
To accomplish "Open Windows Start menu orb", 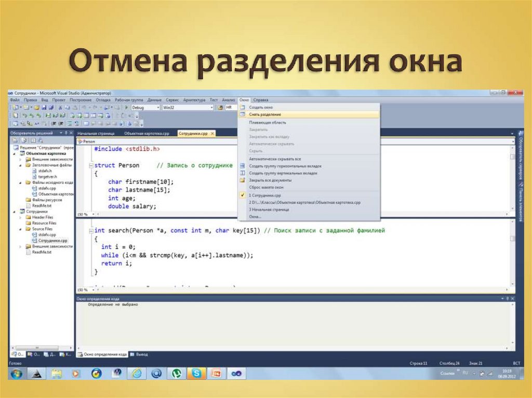I will 16,374.
